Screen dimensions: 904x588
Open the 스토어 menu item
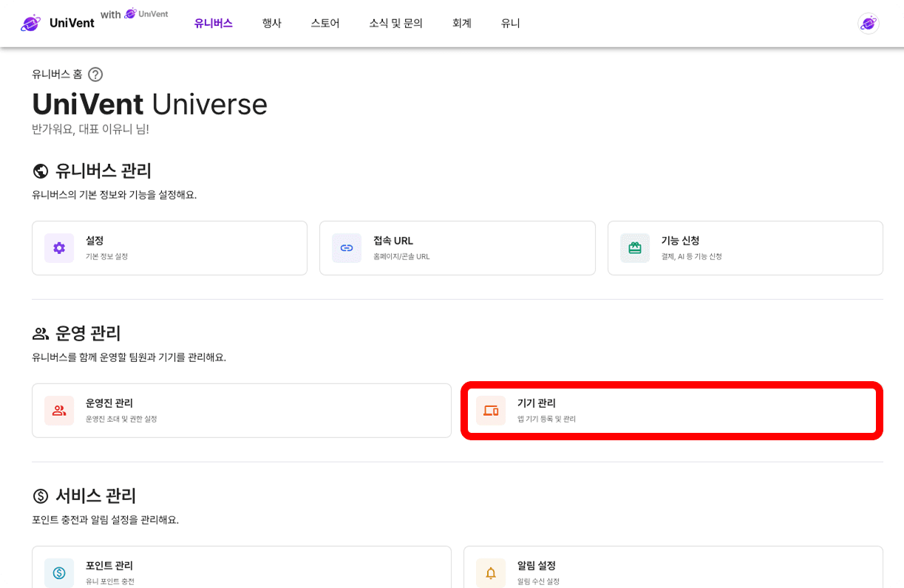(x=325, y=23)
